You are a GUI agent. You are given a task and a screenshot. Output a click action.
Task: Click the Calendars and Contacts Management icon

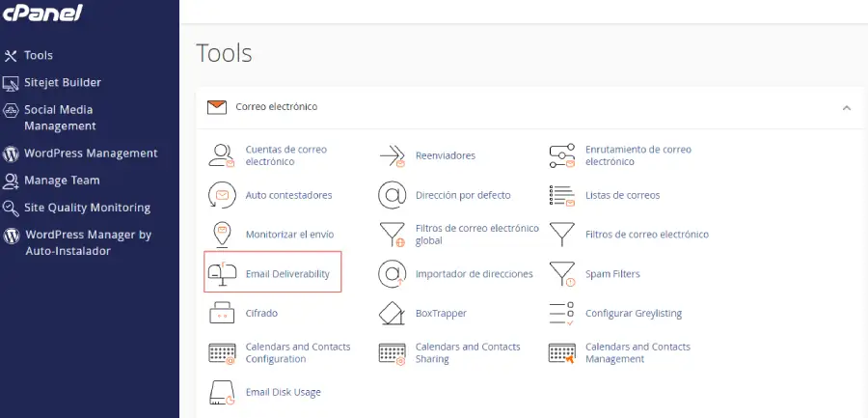point(562,353)
